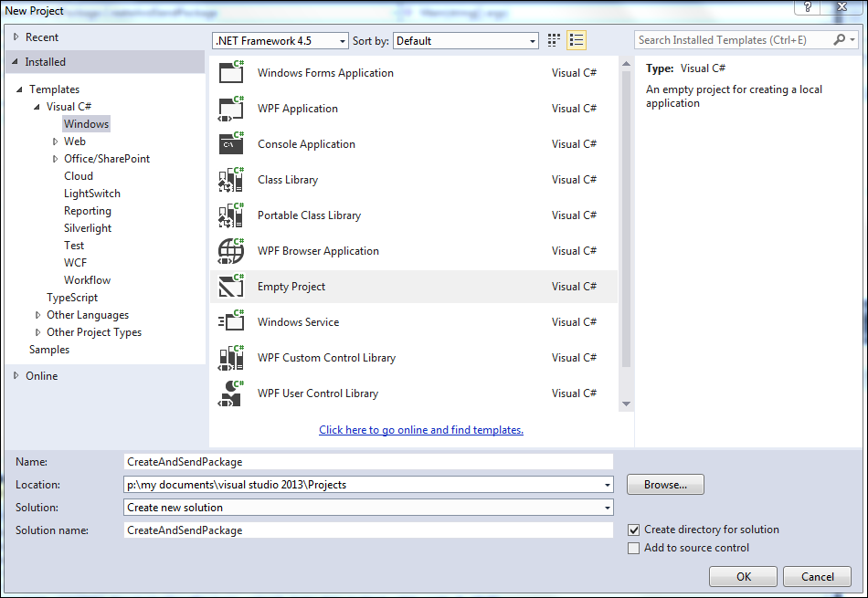Click the Class Library template icon

[231, 180]
